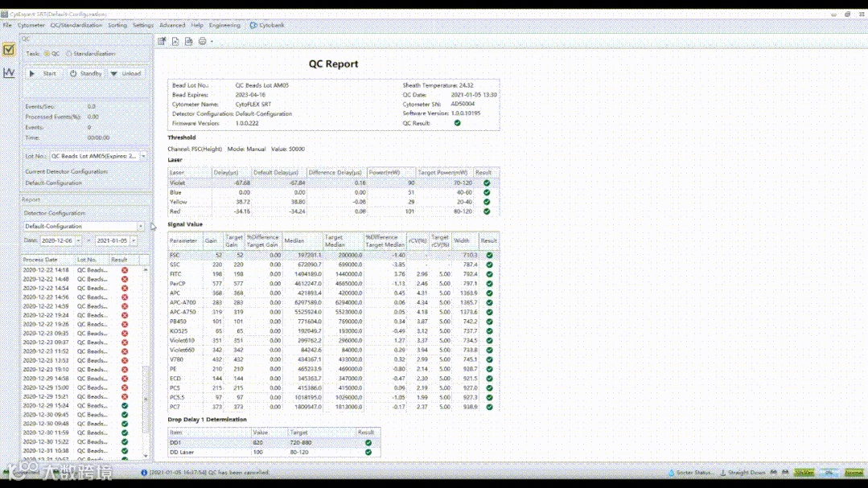This screenshot has width=868, height=488.
Task: Click the Sorter Status droplet icon
Action: tap(672, 473)
